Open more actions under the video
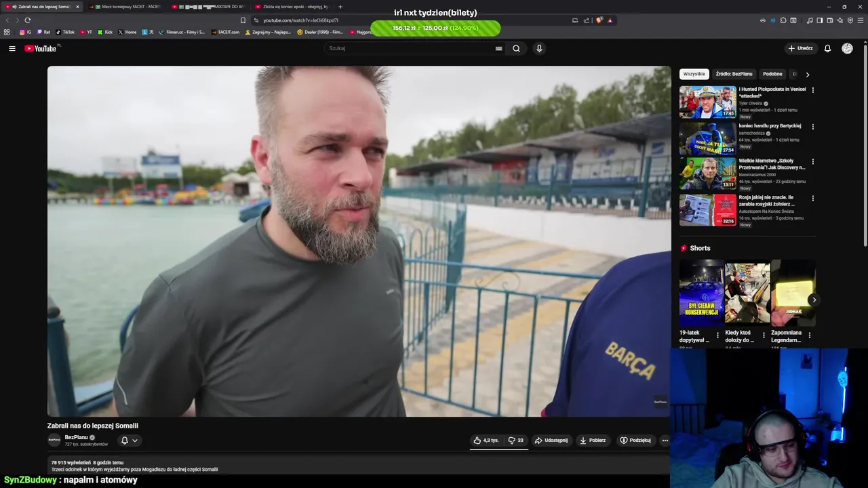This screenshot has width=868, height=488. click(665, 441)
